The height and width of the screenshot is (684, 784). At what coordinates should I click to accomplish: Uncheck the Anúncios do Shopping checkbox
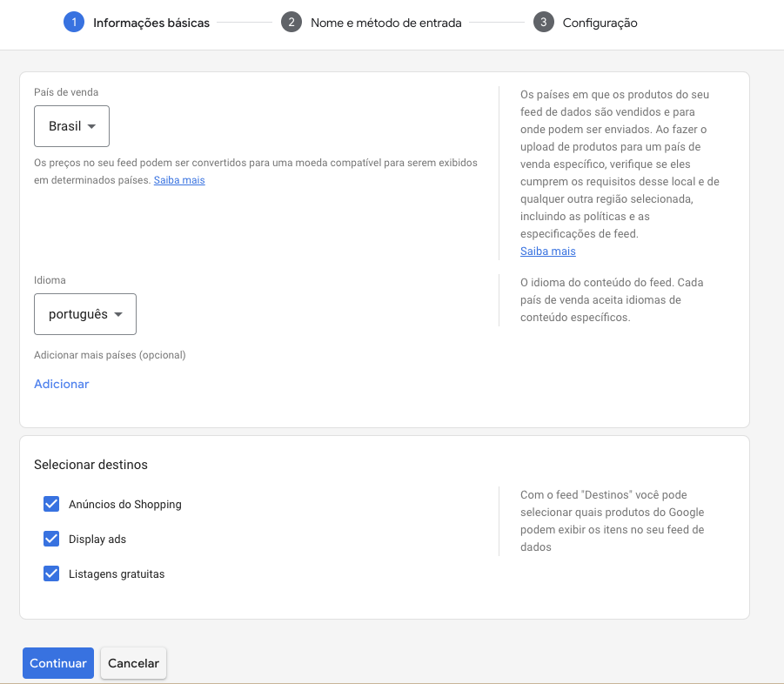click(51, 504)
